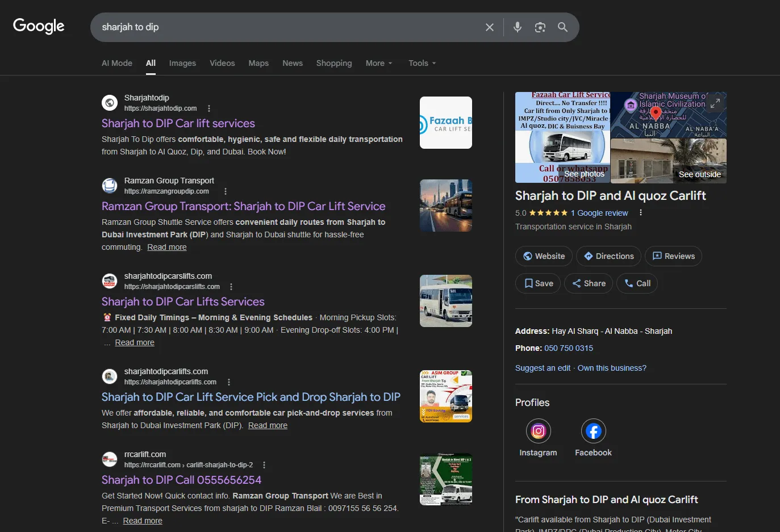Click Sharjahtodip site favicon
Viewport: 780px width, 532px height.
110,103
